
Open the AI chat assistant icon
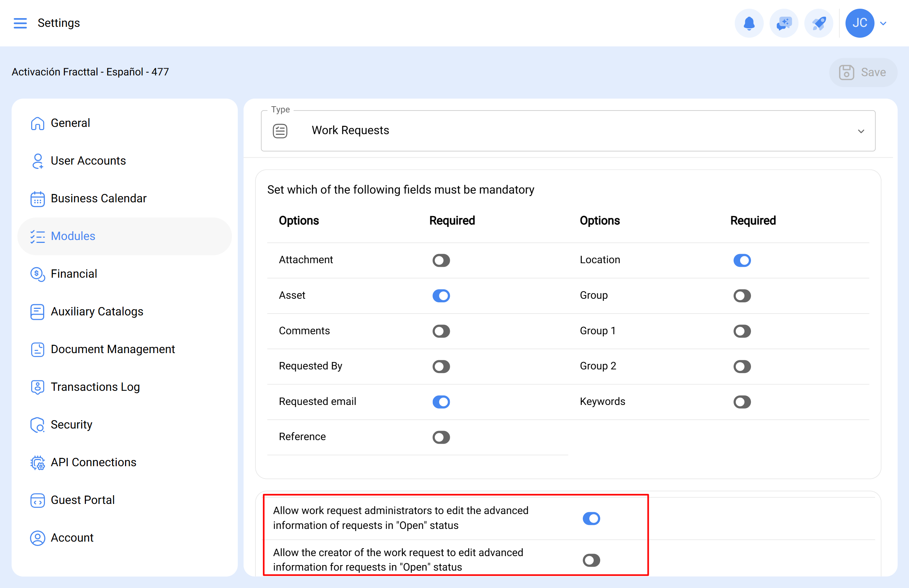pyautogui.click(x=783, y=23)
